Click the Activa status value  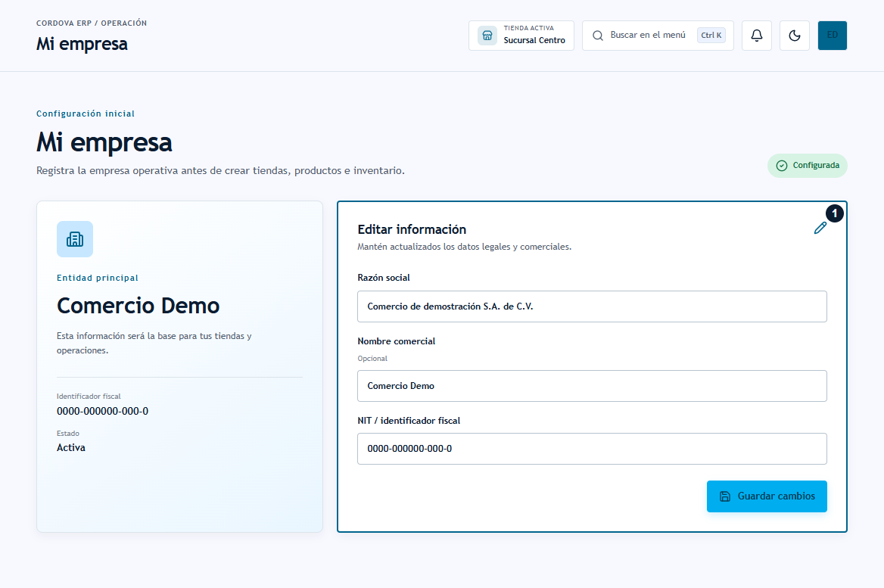tap(71, 448)
